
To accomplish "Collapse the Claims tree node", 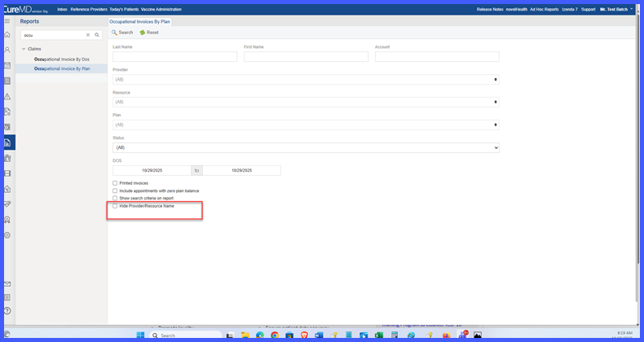I will point(24,49).
